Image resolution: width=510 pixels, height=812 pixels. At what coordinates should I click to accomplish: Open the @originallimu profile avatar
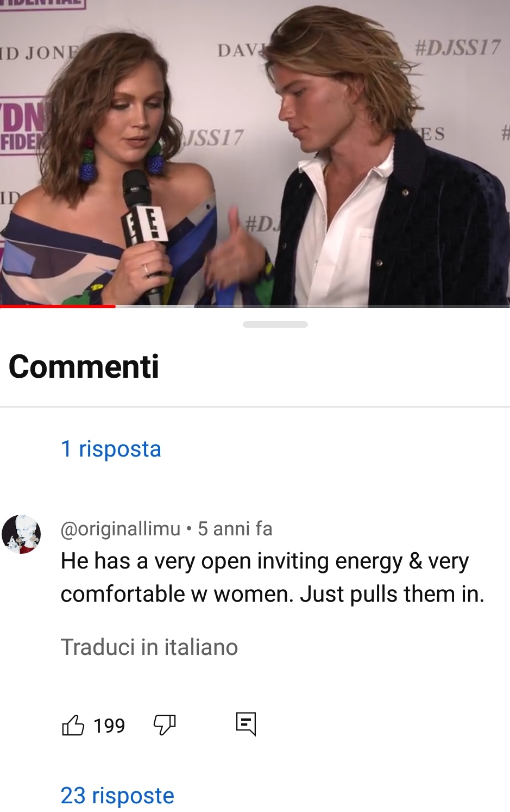pos(21,534)
